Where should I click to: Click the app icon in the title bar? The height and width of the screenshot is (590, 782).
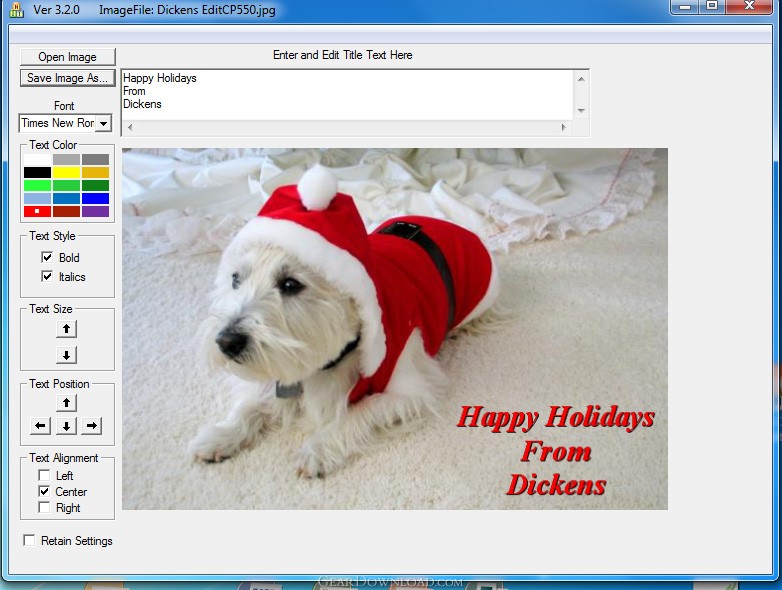[x=14, y=9]
